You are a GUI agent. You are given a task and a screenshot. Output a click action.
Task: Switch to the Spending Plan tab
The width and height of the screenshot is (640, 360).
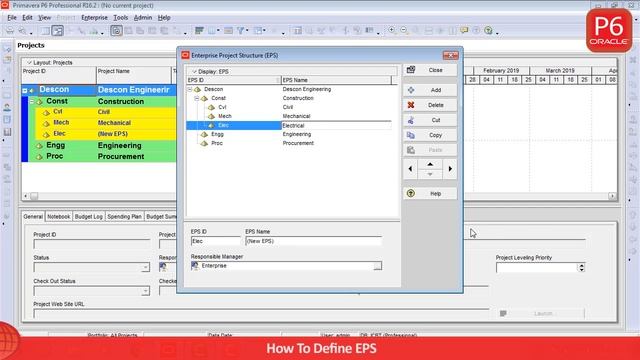point(124,216)
